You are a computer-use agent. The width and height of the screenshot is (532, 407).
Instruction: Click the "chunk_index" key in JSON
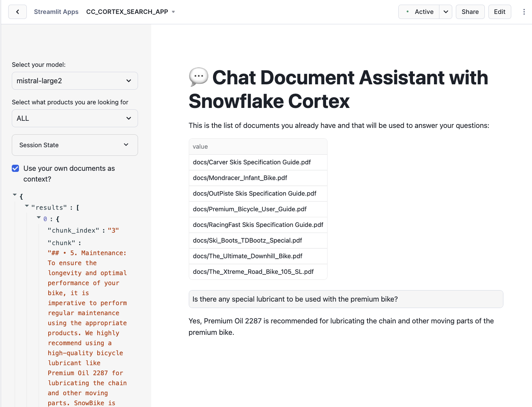point(73,230)
